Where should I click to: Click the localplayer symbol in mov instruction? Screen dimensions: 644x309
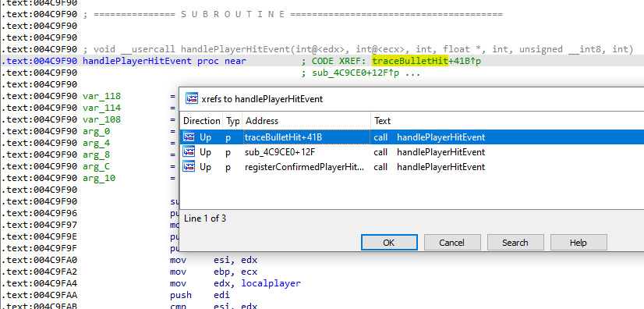coord(271,283)
